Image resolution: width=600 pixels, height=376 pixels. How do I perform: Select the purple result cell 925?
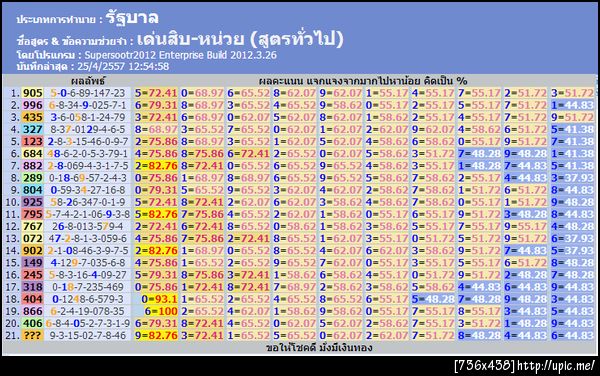[32, 202]
